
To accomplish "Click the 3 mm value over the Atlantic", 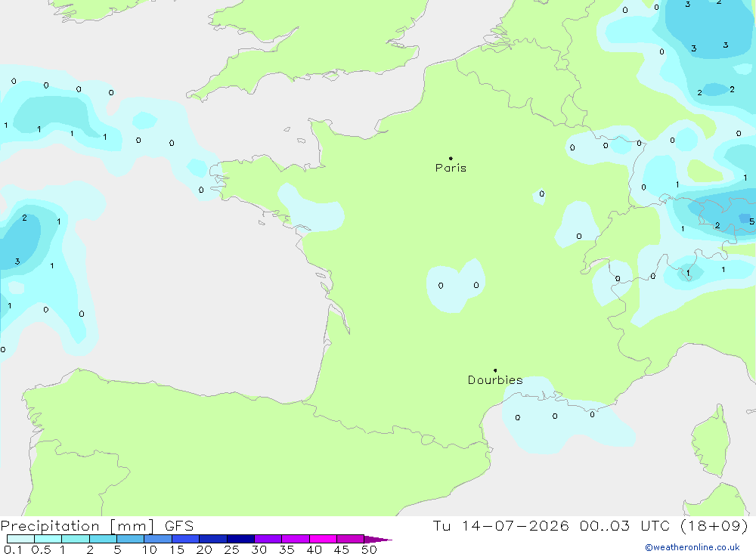I will point(17,262).
